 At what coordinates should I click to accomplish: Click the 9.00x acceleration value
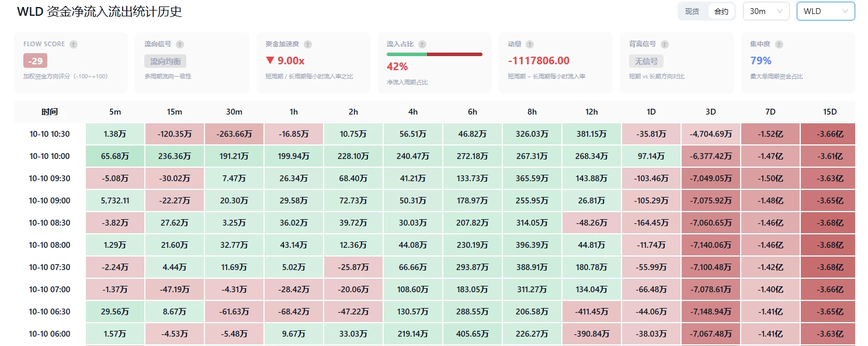[x=284, y=61]
